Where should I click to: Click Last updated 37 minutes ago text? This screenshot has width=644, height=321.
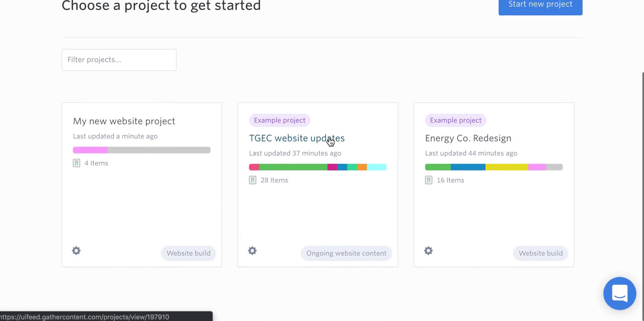tap(295, 153)
